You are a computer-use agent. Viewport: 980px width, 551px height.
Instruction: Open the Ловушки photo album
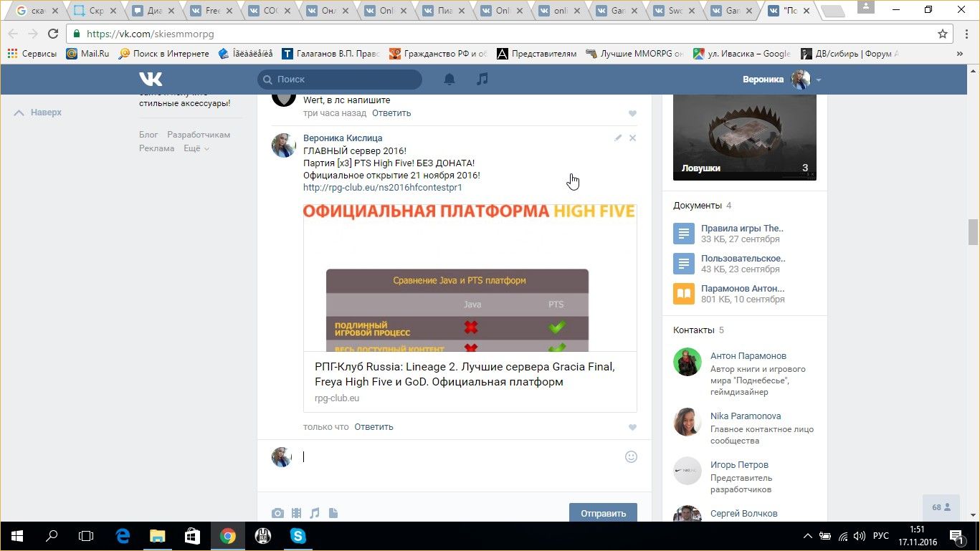pyautogui.click(x=745, y=138)
